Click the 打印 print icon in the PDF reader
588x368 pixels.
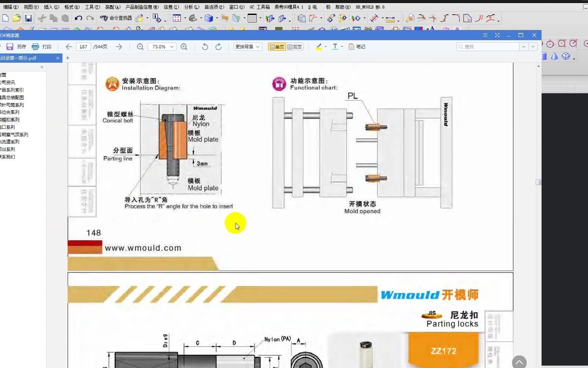35,46
